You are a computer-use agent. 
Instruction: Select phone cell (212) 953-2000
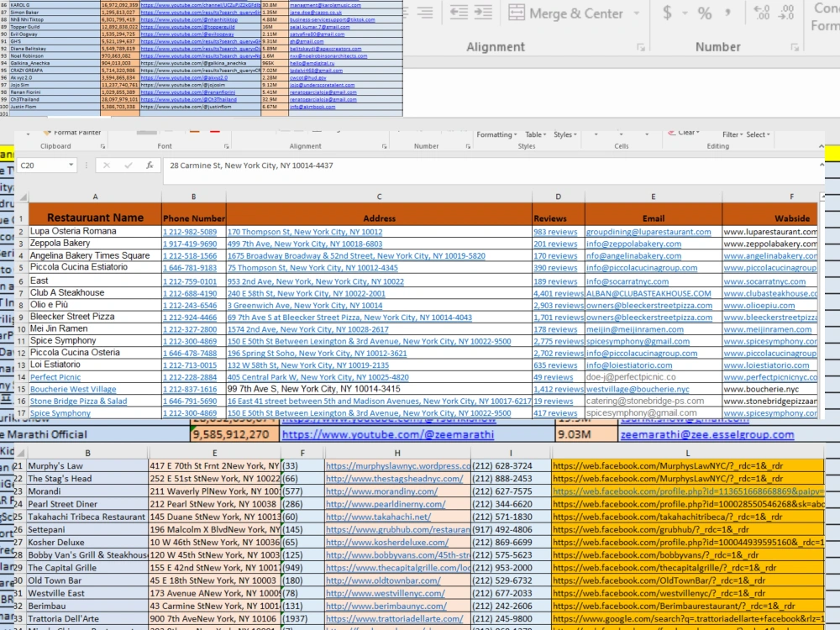point(511,568)
